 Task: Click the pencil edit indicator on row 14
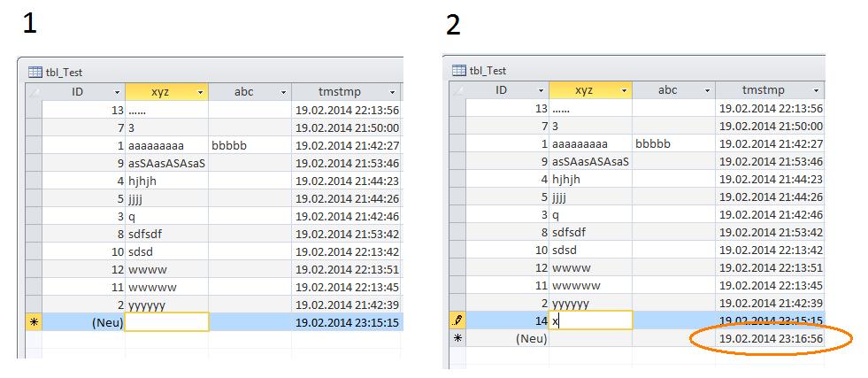[457, 320]
